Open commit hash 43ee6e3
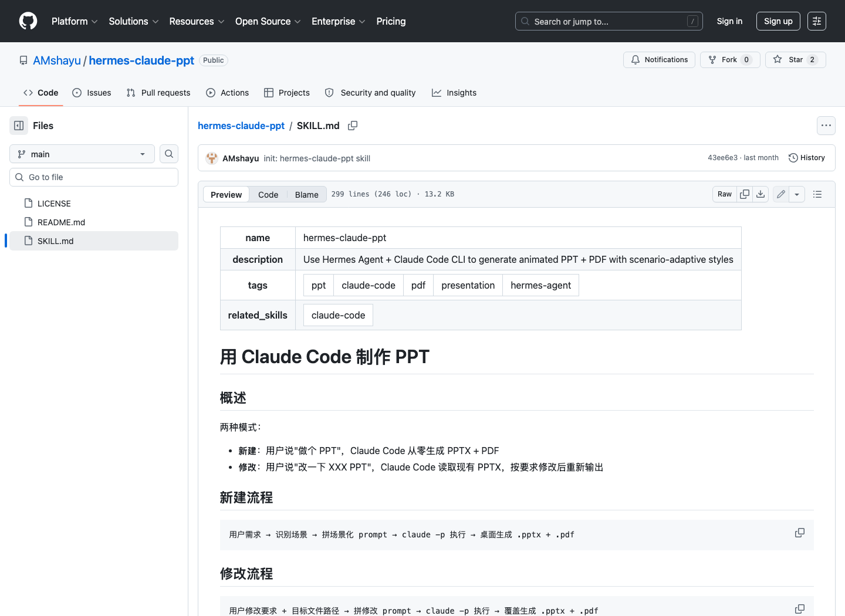Image resolution: width=845 pixels, height=616 pixels. click(x=722, y=158)
